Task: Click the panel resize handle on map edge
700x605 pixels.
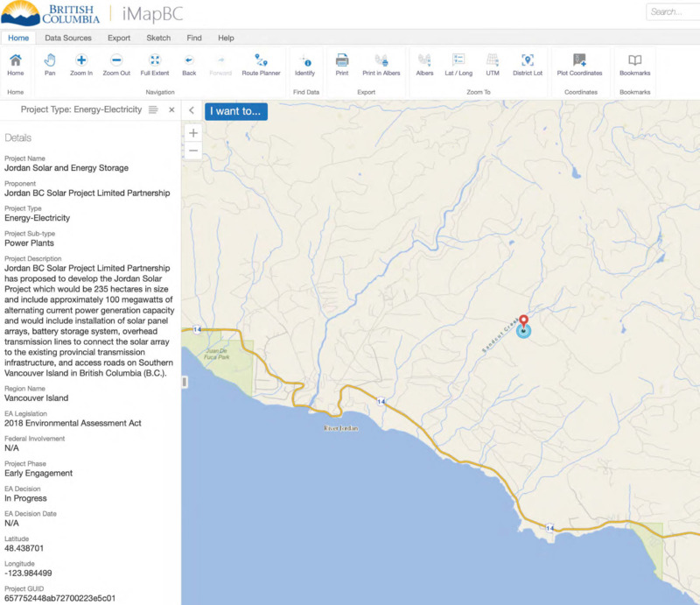Action: [185, 382]
